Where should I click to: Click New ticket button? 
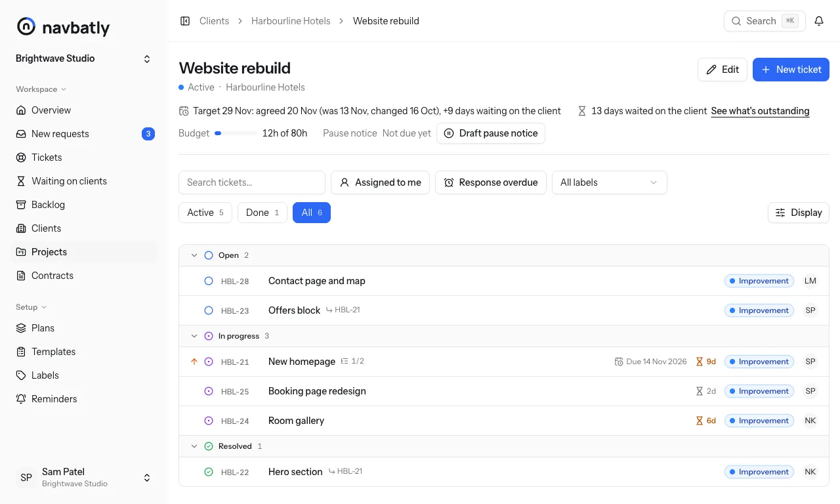click(x=791, y=70)
